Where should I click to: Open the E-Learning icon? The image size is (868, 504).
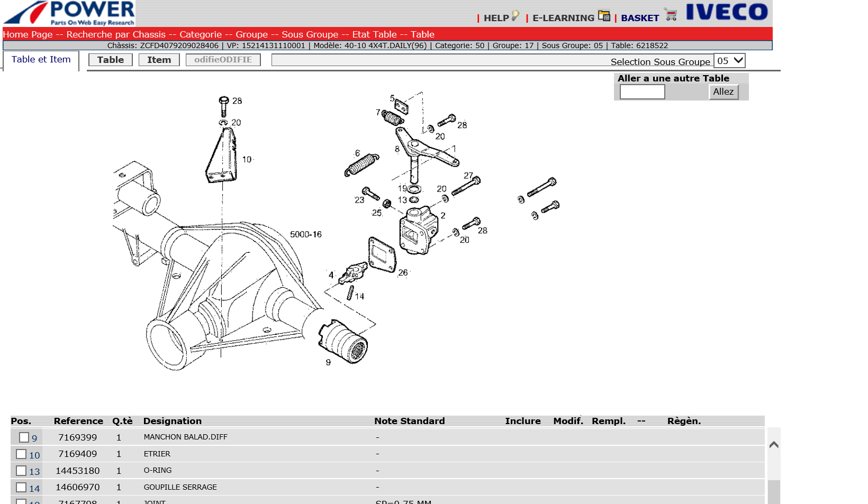click(604, 16)
